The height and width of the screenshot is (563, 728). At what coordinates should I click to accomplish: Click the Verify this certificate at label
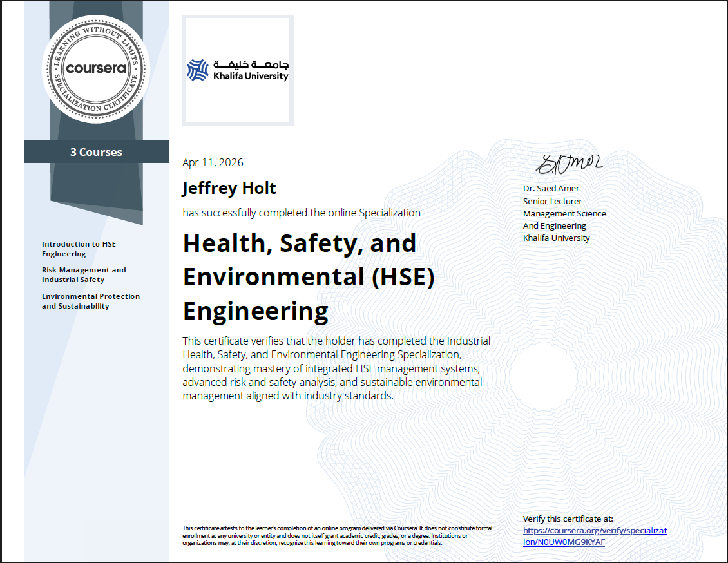tap(566, 518)
